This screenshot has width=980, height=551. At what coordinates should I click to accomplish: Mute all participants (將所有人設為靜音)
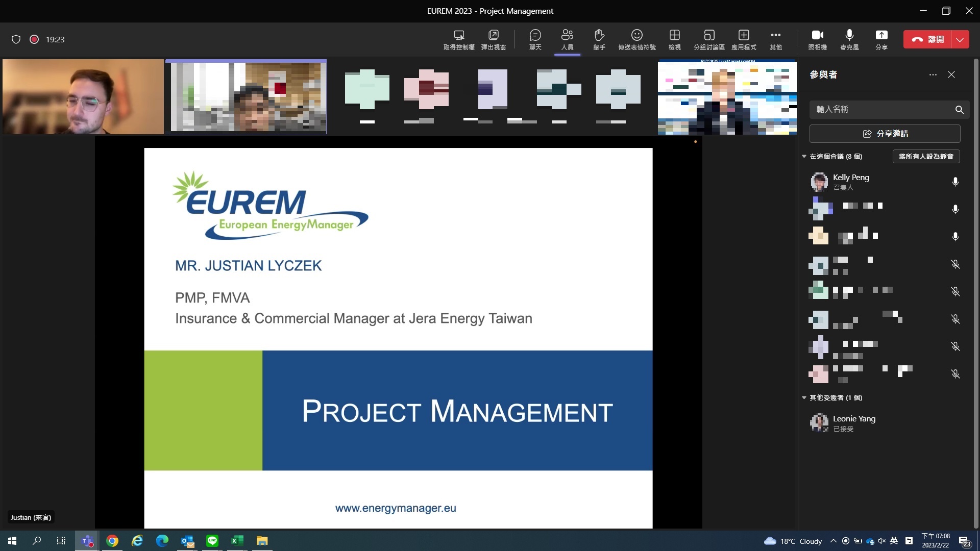[x=926, y=156]
